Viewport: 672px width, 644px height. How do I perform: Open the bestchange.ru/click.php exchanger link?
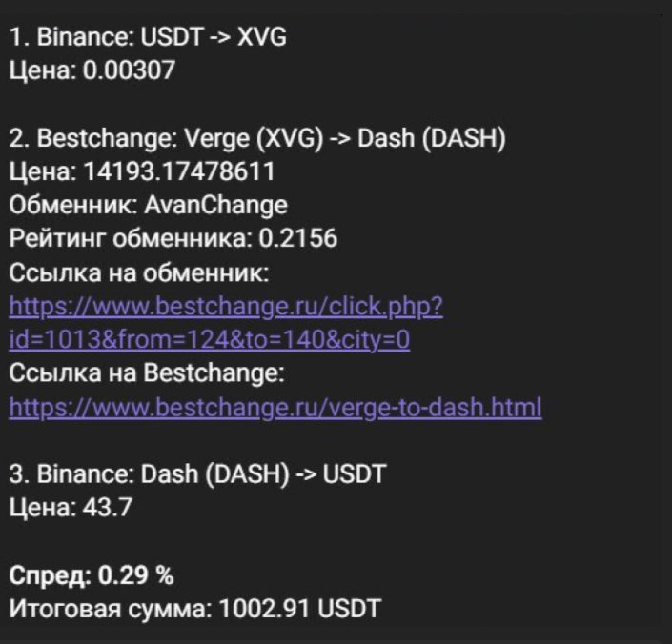(x=226, y=307)
